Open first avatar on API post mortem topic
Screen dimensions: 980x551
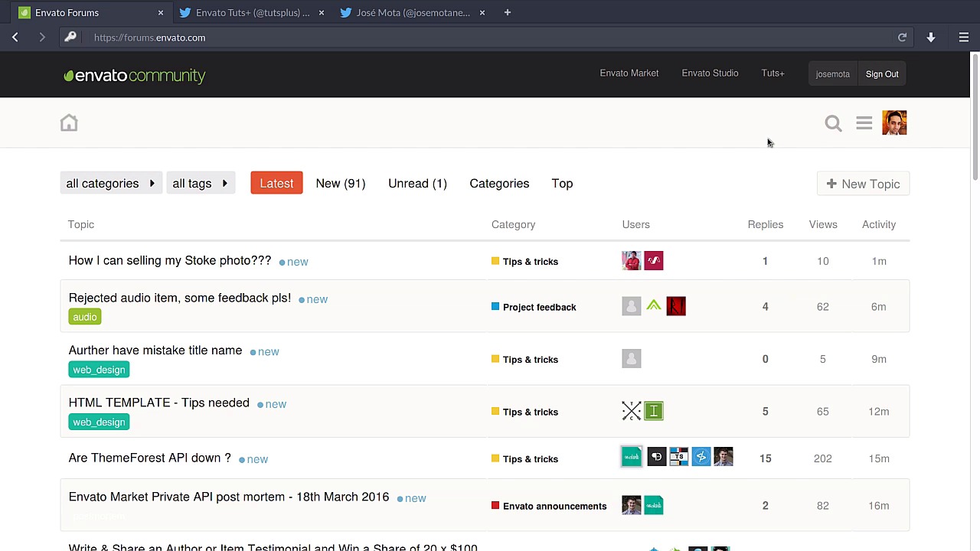tap(632, 505)
